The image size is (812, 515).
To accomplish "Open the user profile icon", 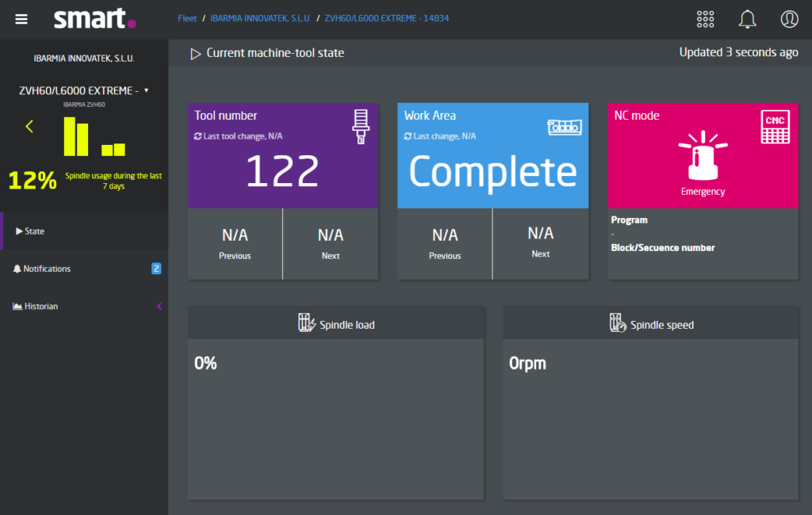I will point(789,19).
